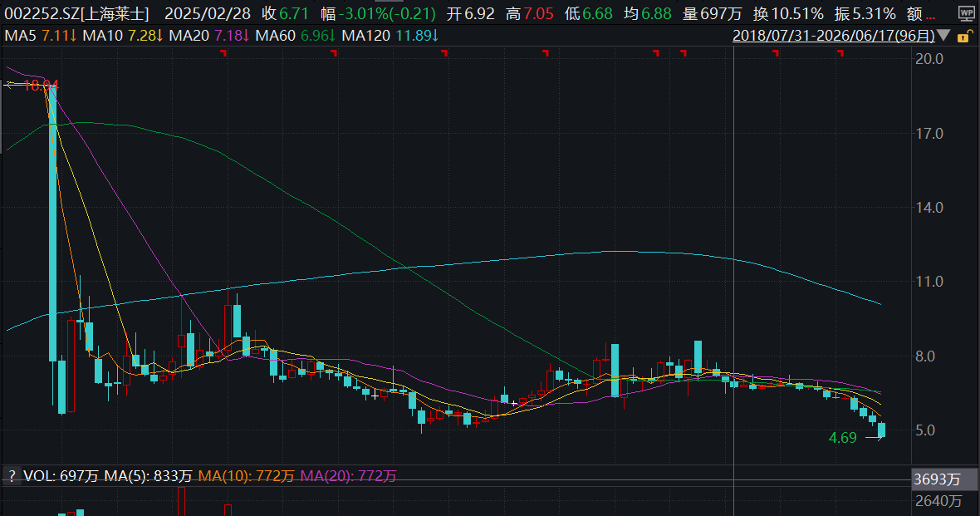Click the question mark help icon
Image resolution: width=980 pixels, height=516 pixels.
point(12,477)
